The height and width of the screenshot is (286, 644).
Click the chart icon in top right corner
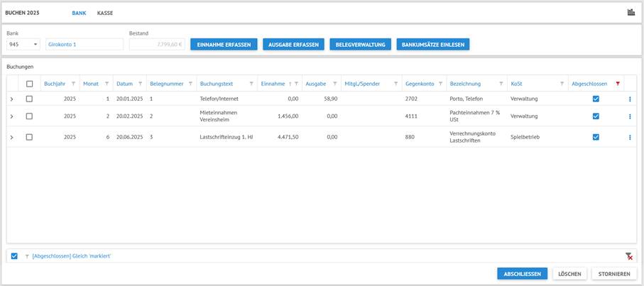click(x=631, y=12)
